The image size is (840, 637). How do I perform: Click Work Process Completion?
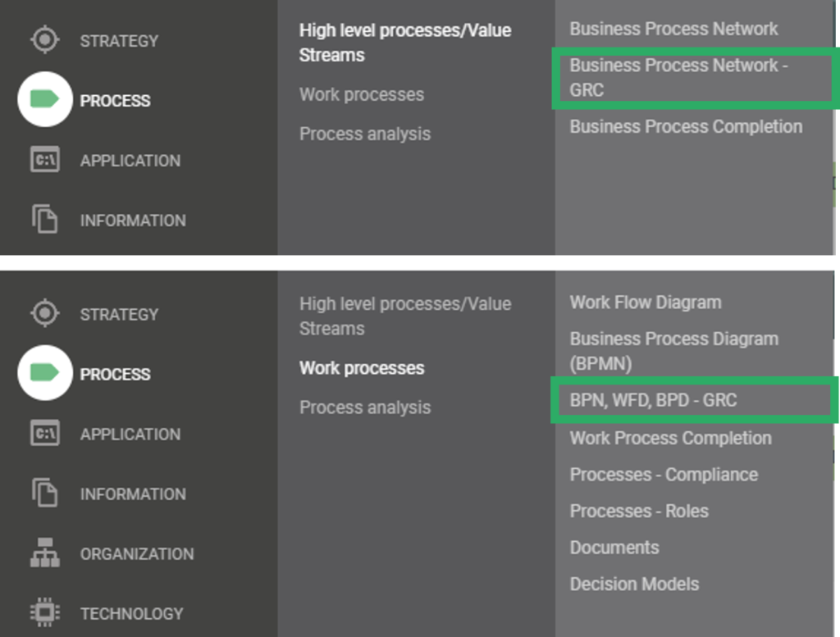[670, 438]
